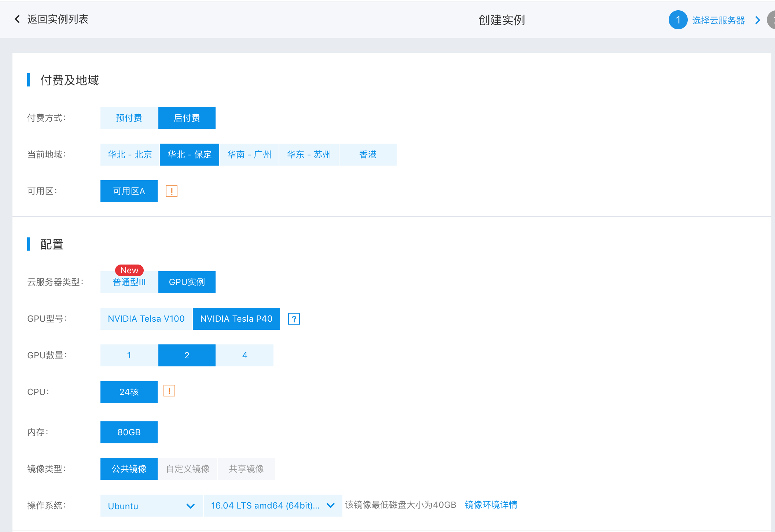Select 预付费 payment method
775x532 pixels.
point(129,118)
